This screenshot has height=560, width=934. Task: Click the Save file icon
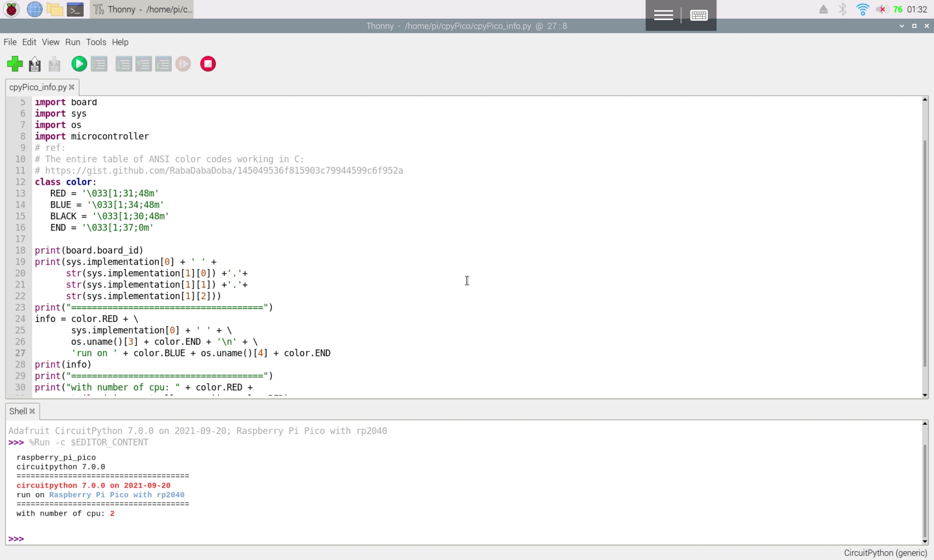(x=55, y=64)
